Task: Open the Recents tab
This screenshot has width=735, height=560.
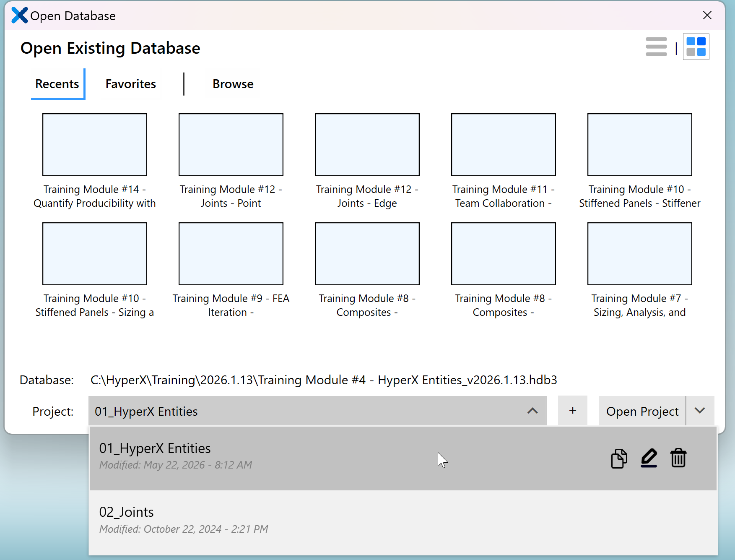Action: tap(57, 84)
